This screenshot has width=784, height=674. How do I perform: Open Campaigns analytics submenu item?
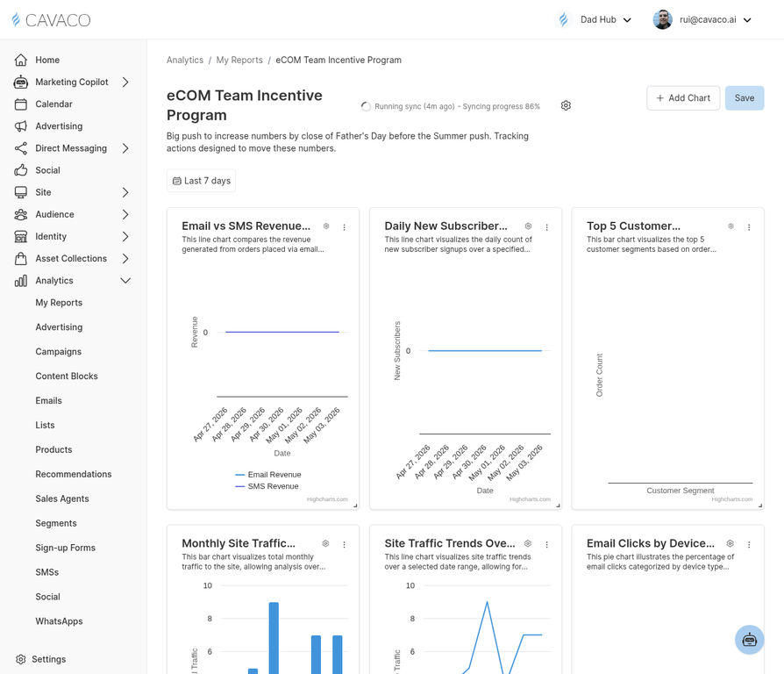[x=59, y=352]
